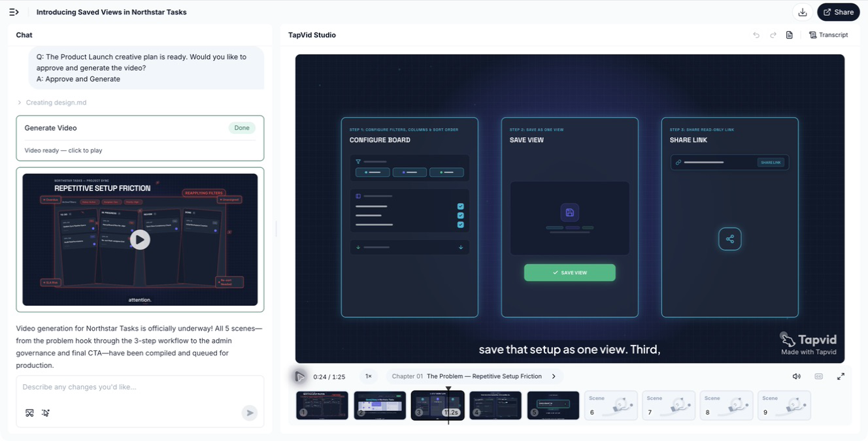This screenshot has height=441, width=868.
Task: Click the green SAVE VIEW button in video
Action: [569, 272]
